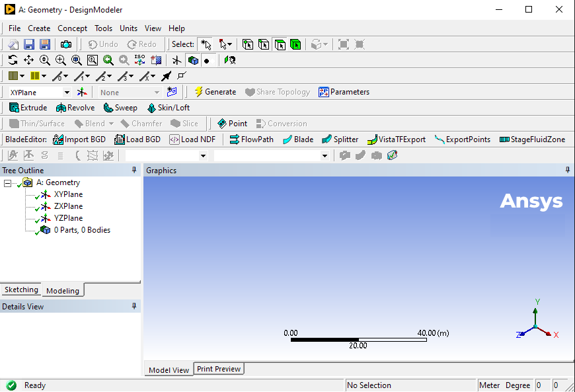Screen dimensions: 575x392
Task: Go to Previous View green magnifier
Action: 108,59
